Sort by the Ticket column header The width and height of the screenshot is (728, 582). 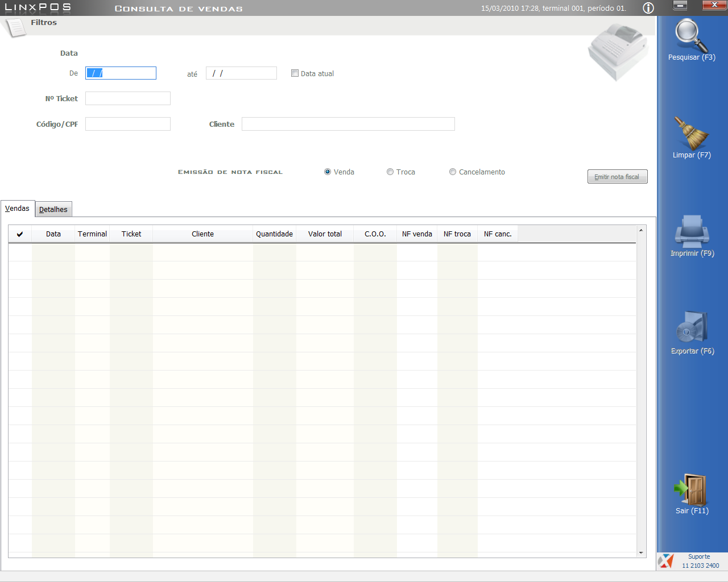pos(131,234)
